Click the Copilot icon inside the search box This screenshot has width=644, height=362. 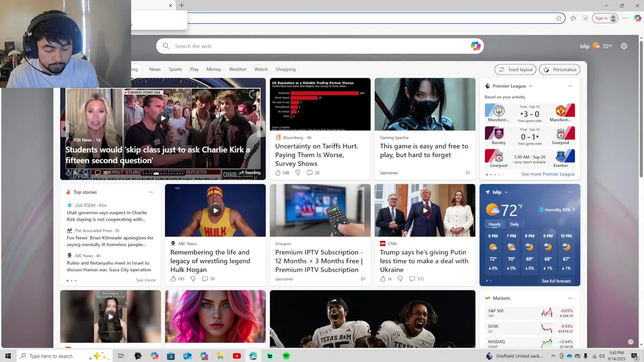(475, 46)
